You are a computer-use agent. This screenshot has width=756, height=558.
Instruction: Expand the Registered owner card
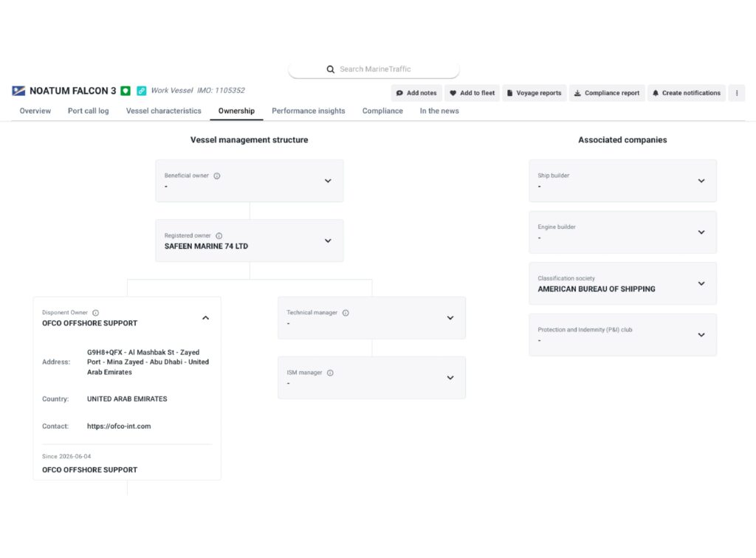click(328, 241)
